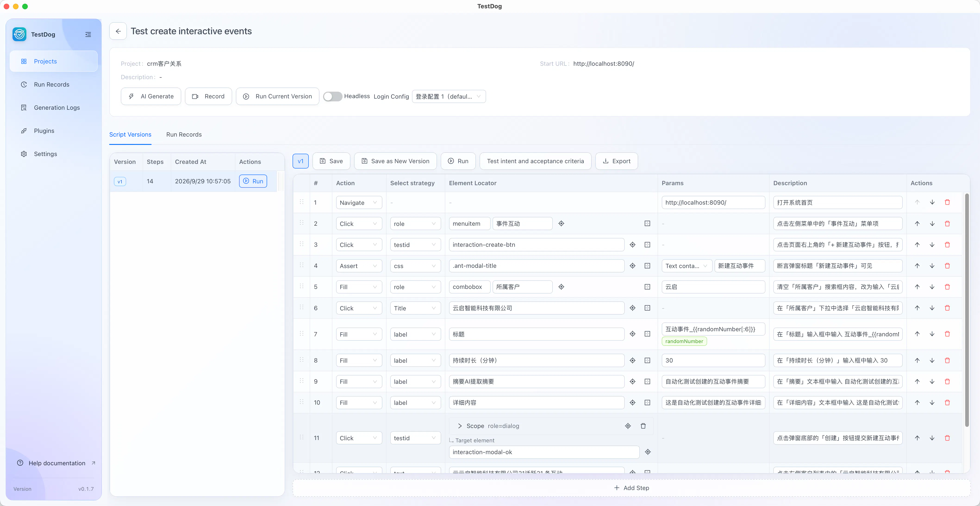The height and width of the screenshot is (506, 980).
Task: Collapse the sidebar menu icon
Action: (x=88, y=34)
